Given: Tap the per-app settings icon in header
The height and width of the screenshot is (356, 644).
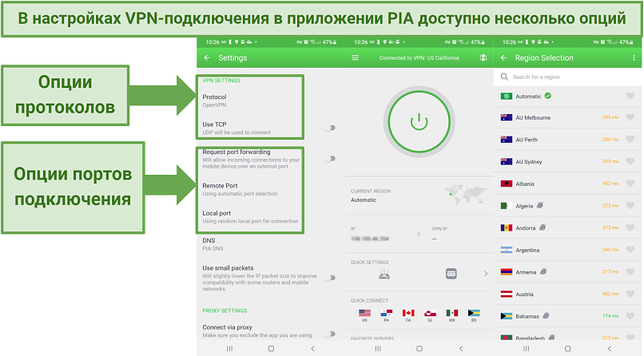Looking at the screenshot, I should pos(483,57).
